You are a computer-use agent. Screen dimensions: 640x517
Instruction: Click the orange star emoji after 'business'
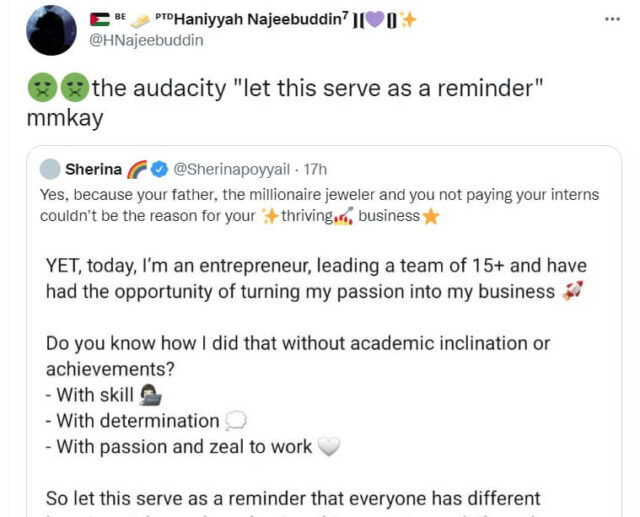point(431,216)
